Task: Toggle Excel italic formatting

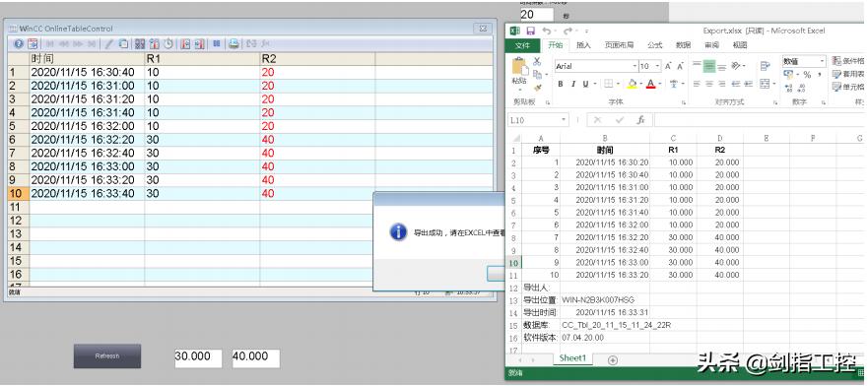Action: pos(573,84)
